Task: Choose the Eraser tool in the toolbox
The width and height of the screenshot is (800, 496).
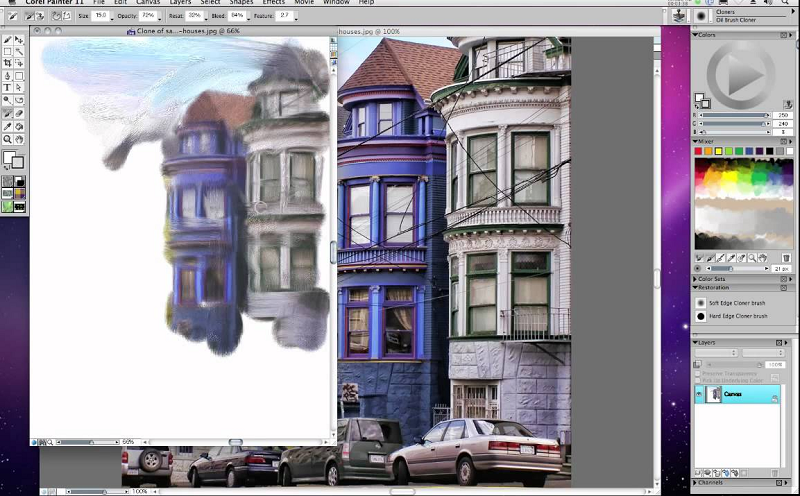Action: [x=19, y=113]
